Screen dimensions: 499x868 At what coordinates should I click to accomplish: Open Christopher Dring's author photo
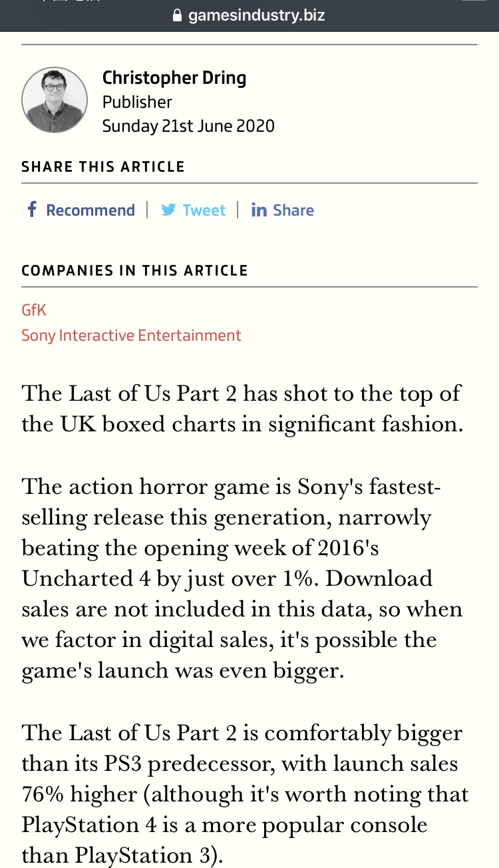[55, 100]
